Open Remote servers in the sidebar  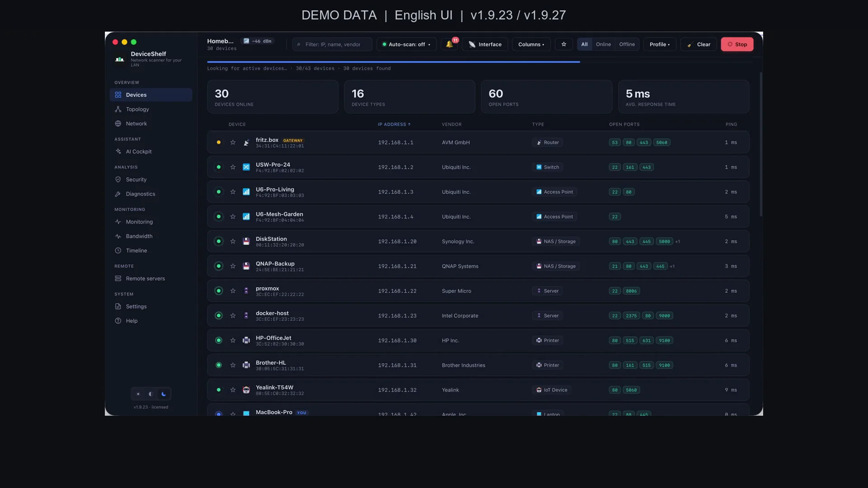(151, 279)
